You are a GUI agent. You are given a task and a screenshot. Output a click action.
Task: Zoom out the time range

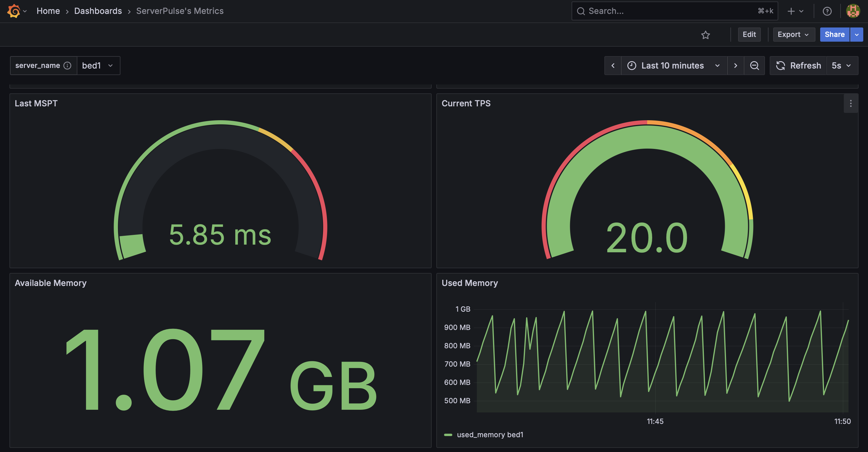click(x=754, y=65)
